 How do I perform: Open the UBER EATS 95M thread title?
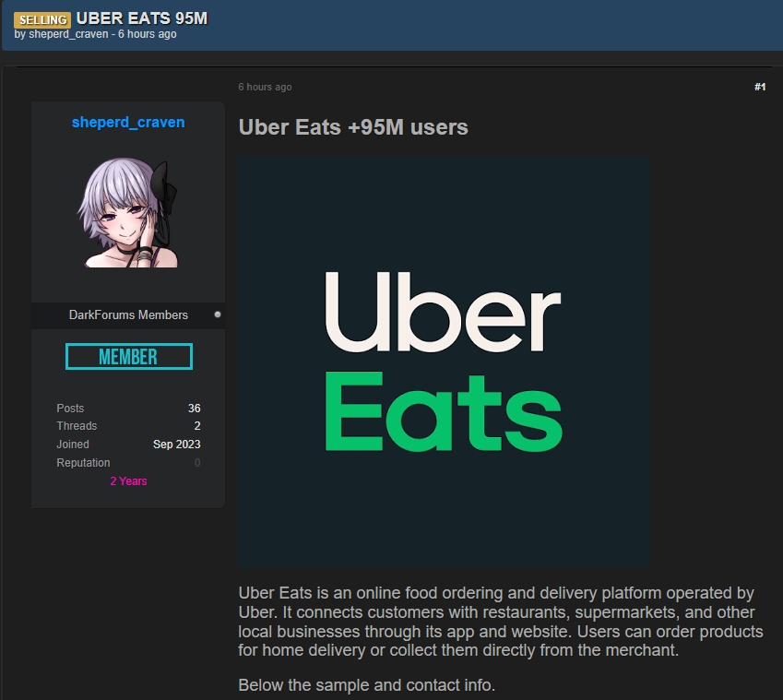click(142, 18)
